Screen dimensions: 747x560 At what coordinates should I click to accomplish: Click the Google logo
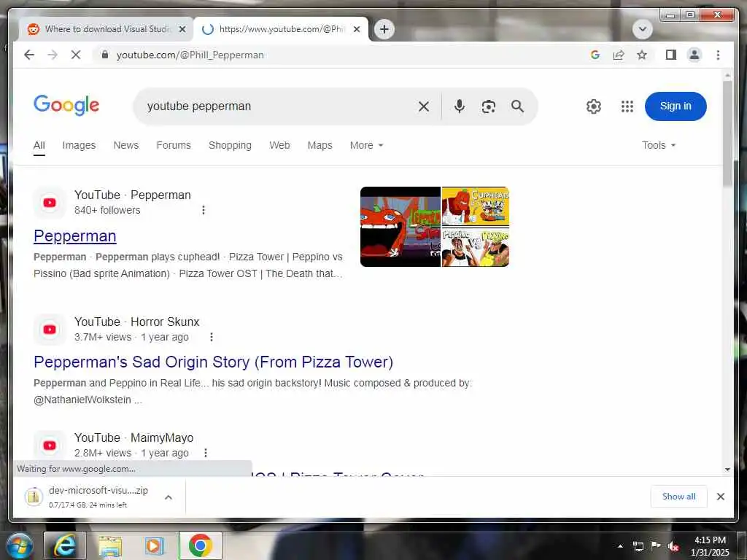[66, 105]
